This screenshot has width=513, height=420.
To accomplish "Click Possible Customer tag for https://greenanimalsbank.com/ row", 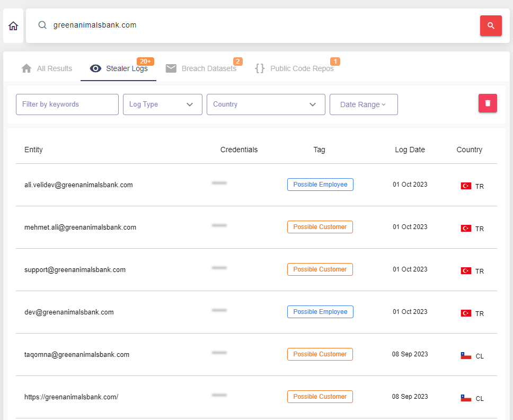I will [320, 397].
